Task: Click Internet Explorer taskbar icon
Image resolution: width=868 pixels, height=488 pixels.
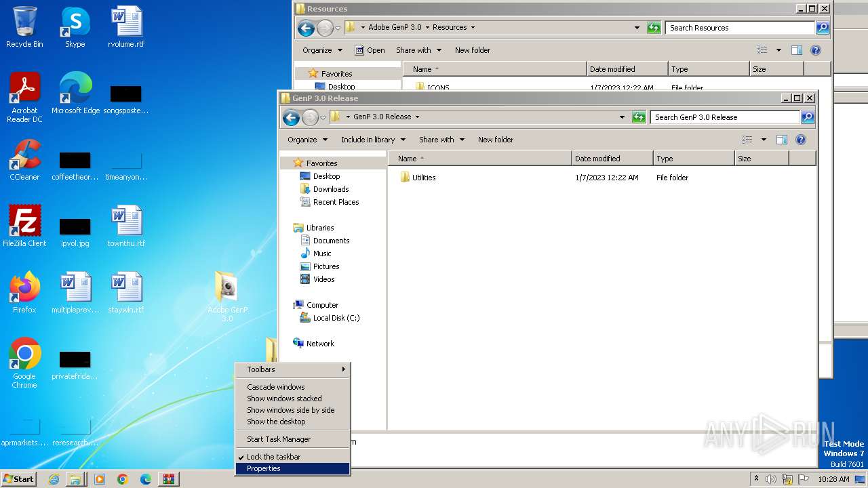Action: (54, 479)
